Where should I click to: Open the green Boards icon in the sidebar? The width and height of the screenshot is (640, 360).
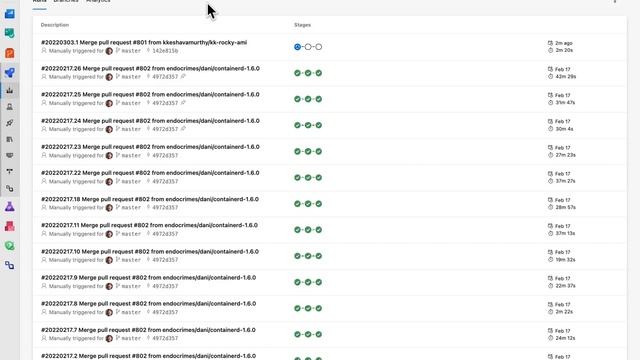pos(9,33)
